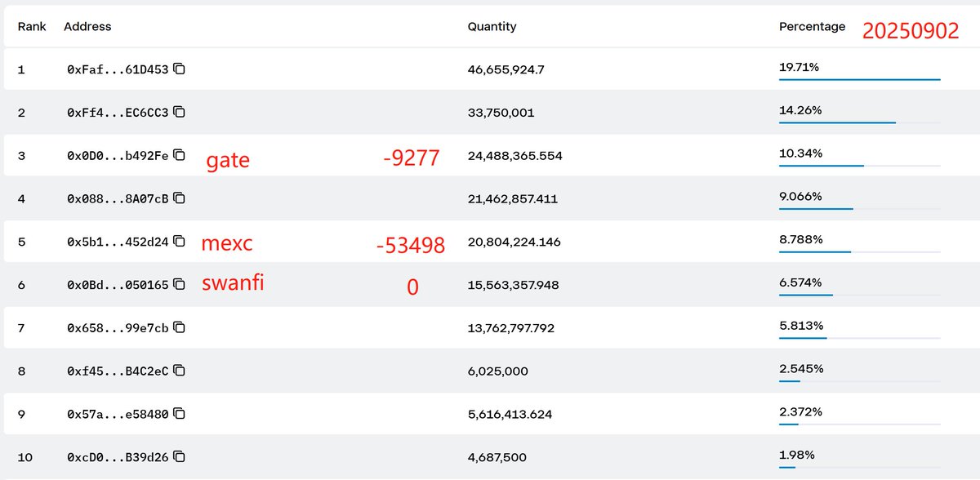This screenshot has height=480, width=980.
Task: Click the 14.26% percentage bar
Action: (860, 122)
